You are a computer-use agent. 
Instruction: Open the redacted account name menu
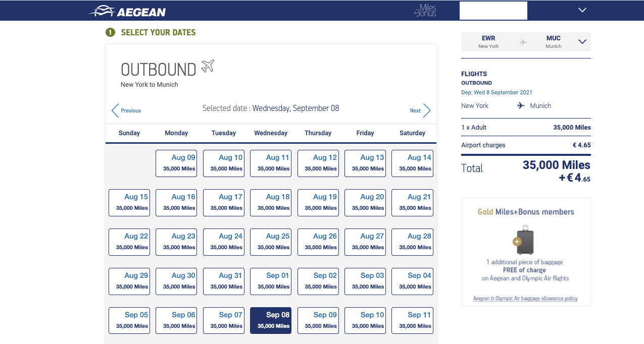coord(493,11)
